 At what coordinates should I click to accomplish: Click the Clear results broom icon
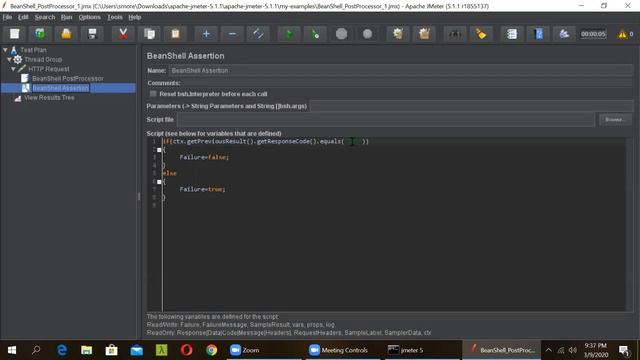click(398, 34)
